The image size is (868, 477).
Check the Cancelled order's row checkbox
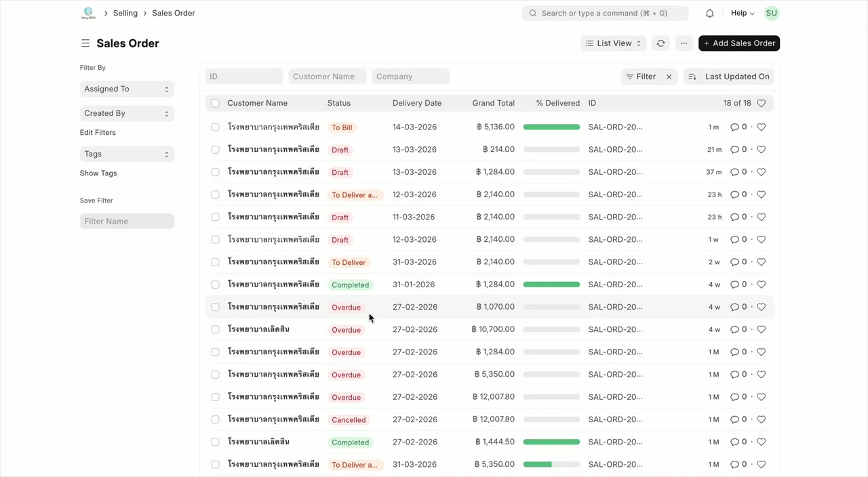click(215, 419)
